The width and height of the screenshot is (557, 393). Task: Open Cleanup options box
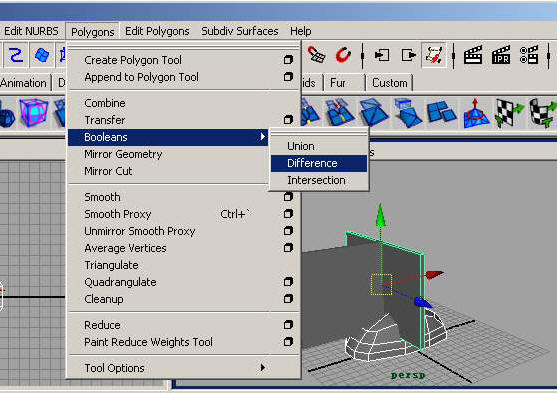[x=288, y=299]
